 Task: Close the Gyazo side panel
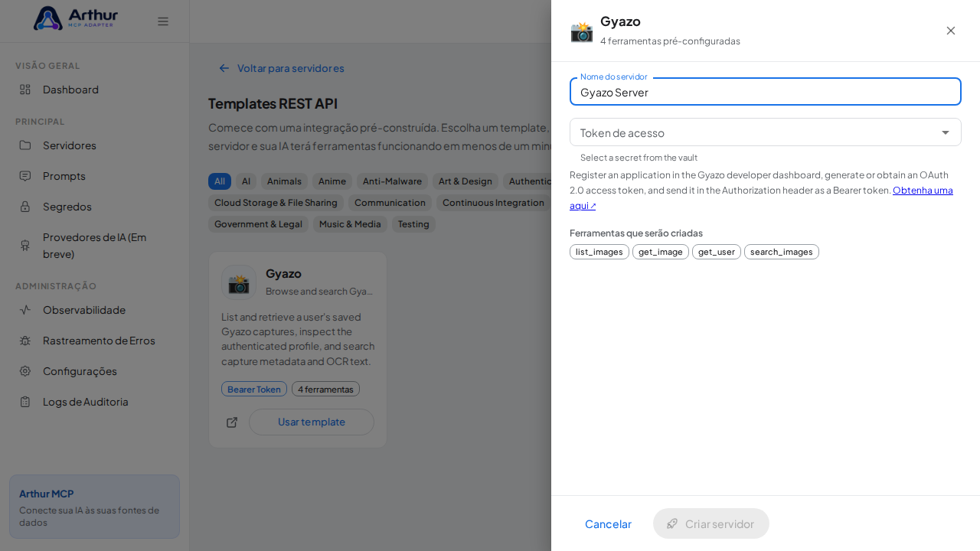pos(951,31)
